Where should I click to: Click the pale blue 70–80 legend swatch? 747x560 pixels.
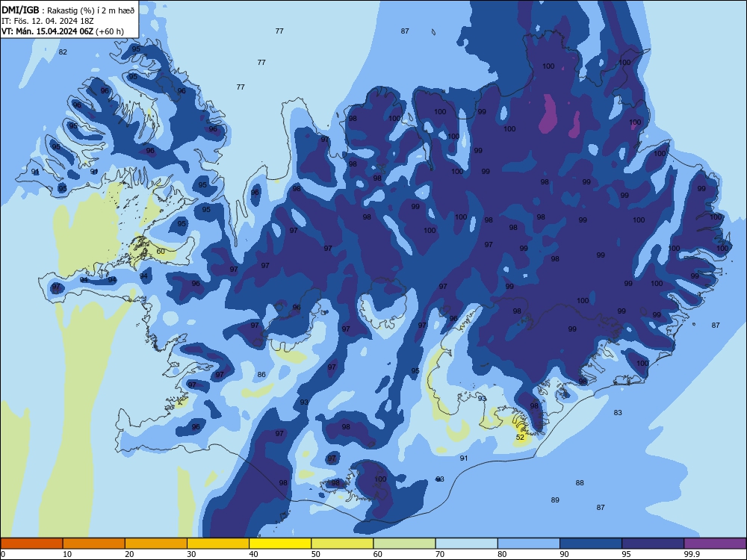pyautogui.click(x=467, y=544)
